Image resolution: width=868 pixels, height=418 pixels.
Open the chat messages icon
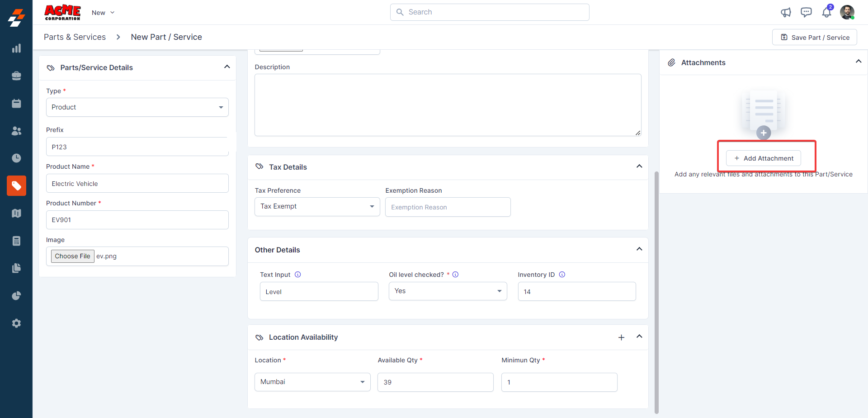[806, 12]
